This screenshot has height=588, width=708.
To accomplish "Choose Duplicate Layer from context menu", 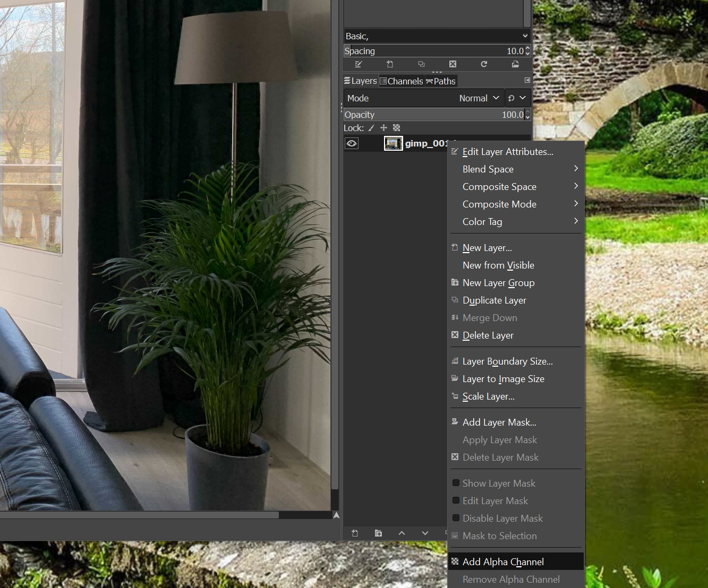I will pyautogui.click(x=494, y=300).
